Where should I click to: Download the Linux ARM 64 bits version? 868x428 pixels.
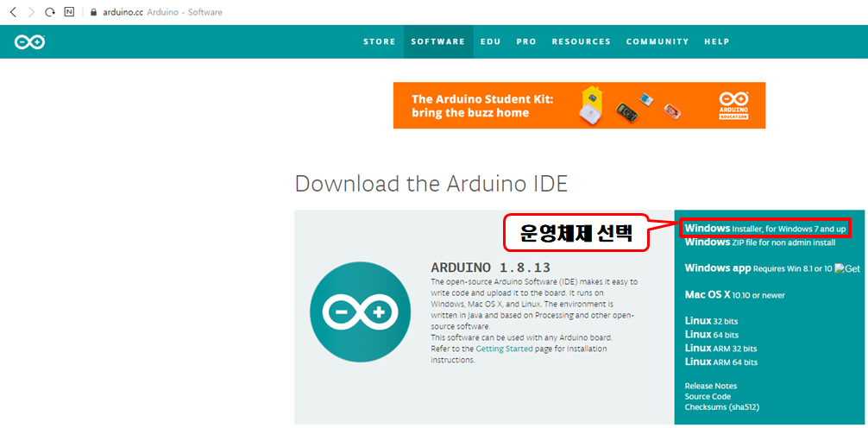coord(720,362)
